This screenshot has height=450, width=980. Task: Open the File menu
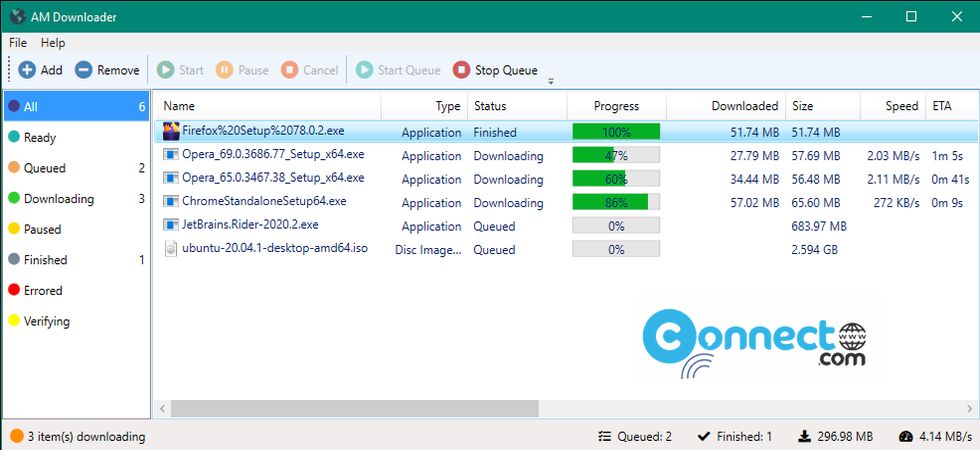pos(18,42)
